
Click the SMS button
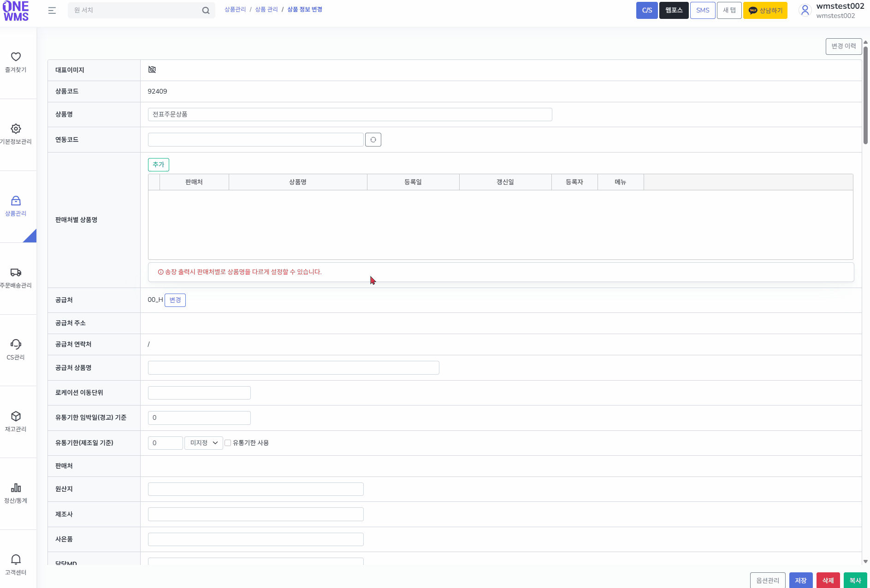click(703, 11)
